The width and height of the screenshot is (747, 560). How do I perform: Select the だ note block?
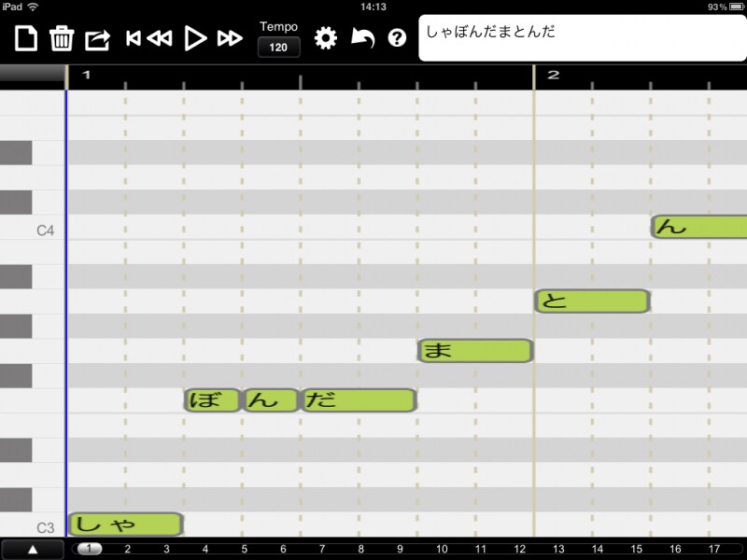pyautogui.click(x=359, y=399)
